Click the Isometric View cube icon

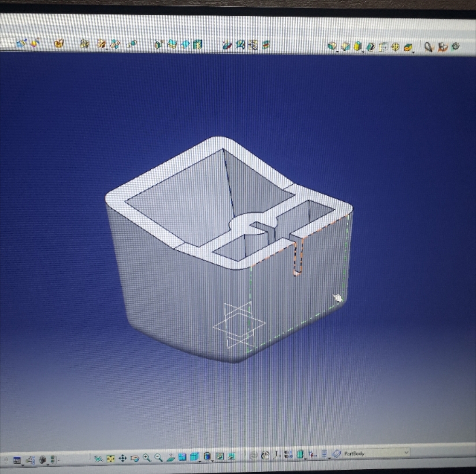click(x=194, y=457)
